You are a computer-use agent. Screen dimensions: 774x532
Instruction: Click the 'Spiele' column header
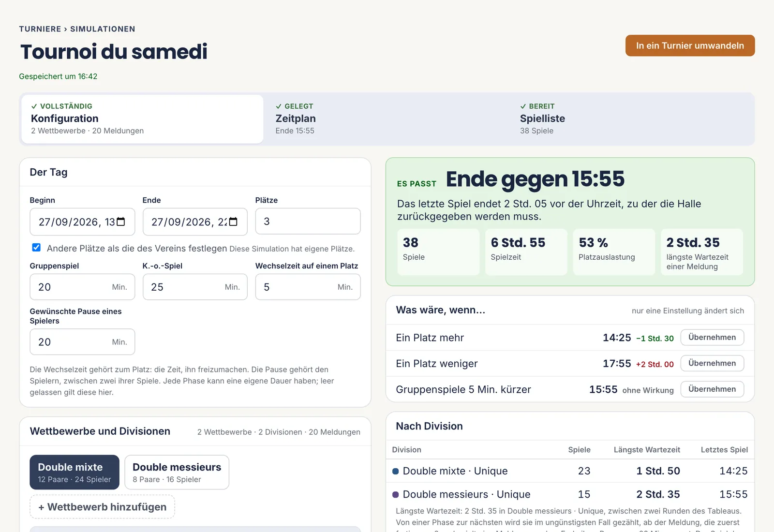pyautogui.click(x=579, y=450)
